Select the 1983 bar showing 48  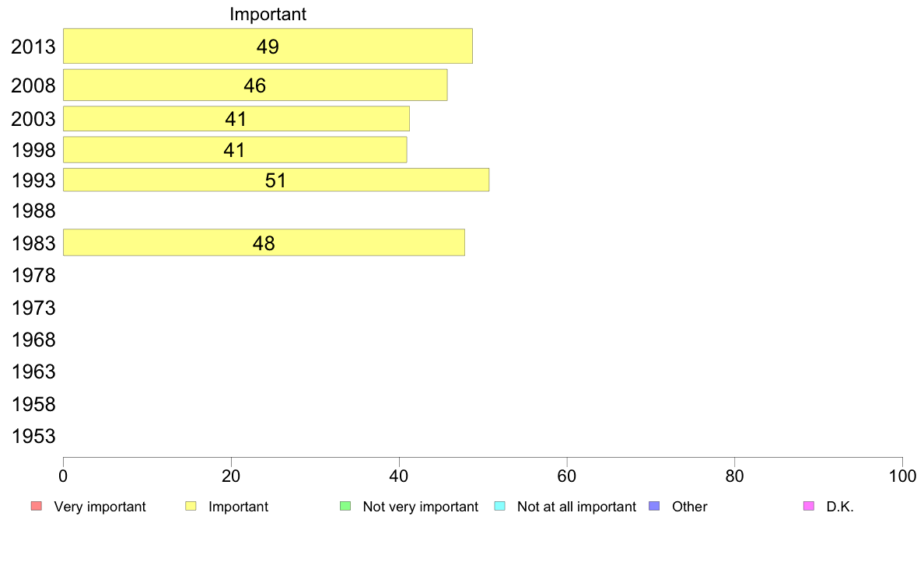[264, 242]
